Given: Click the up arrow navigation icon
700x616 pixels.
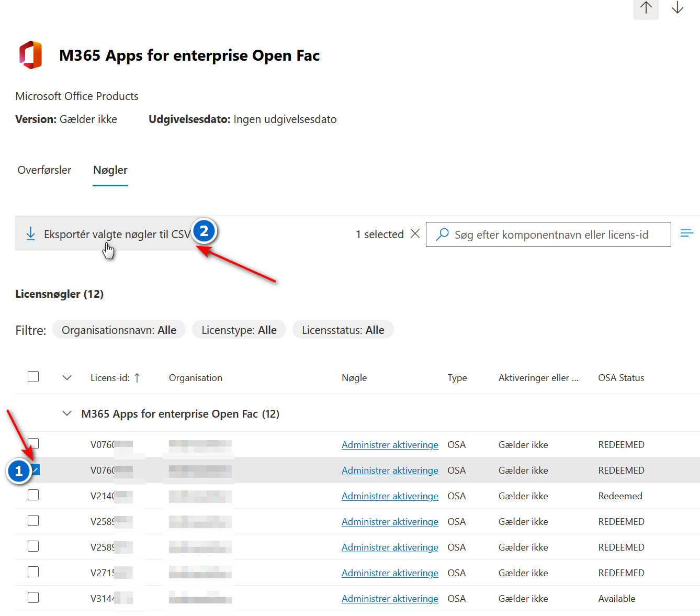Looking at the screenshot, I should click(x=646, y=8).
